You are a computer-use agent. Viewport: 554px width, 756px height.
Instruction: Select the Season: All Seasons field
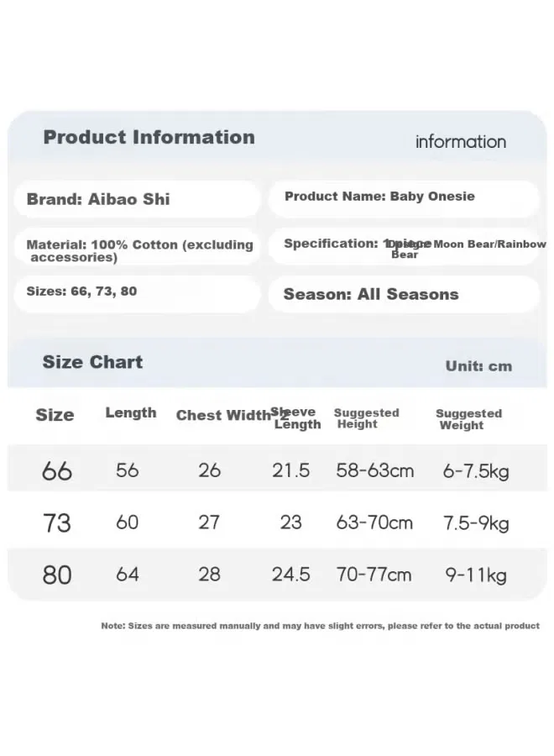(404, 294)
